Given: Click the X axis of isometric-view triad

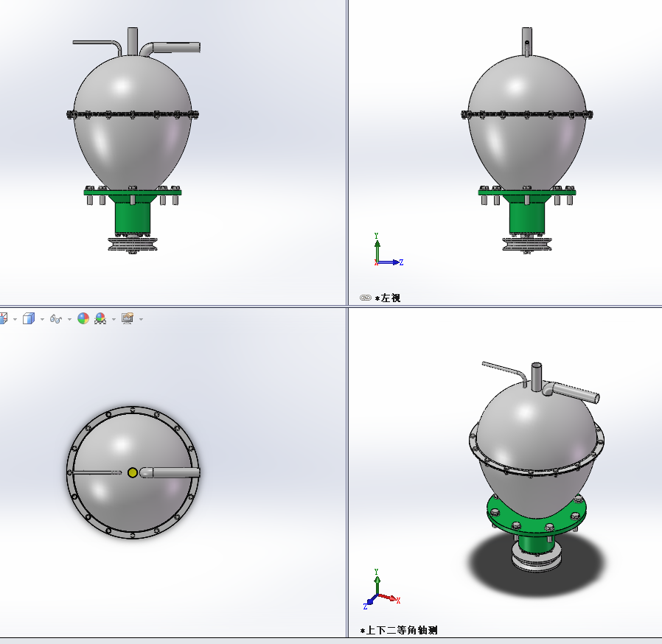Looking at the screenshot, I should click(389, 598).
